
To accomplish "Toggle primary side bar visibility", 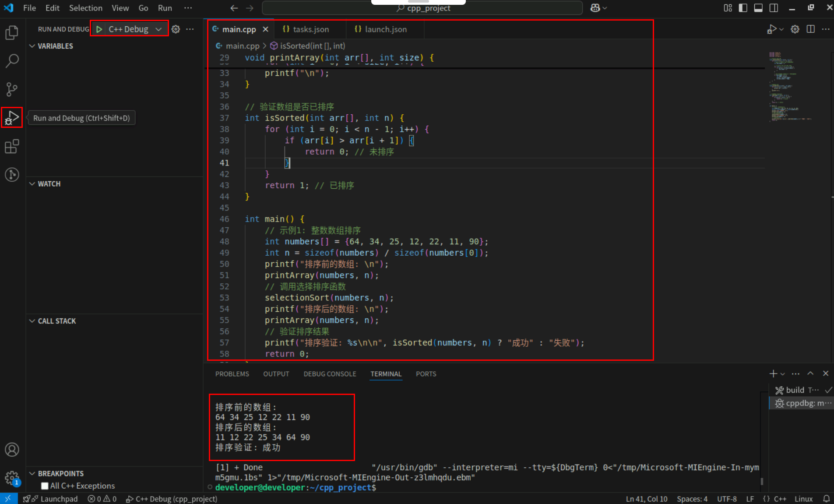I will click(743, 8).
